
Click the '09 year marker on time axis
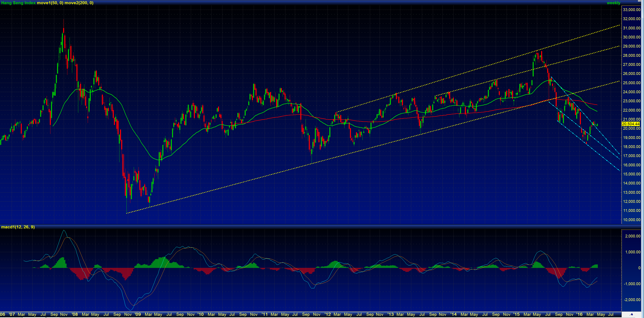138,314
